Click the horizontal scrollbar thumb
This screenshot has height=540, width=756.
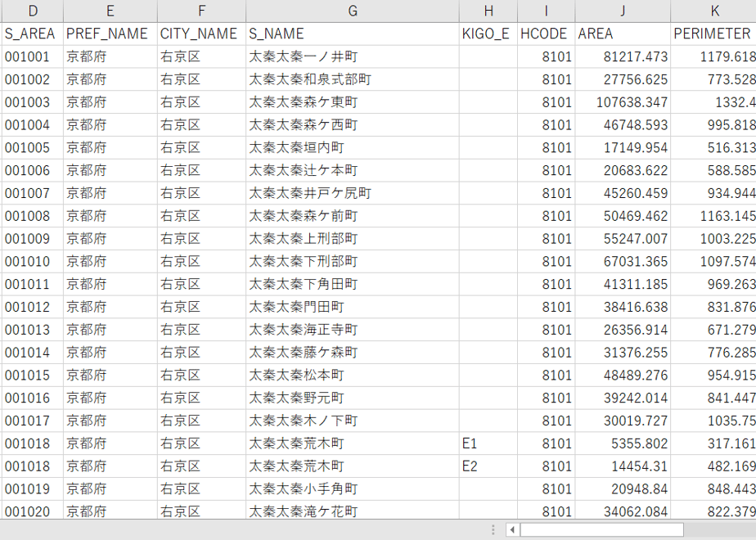point(601,530)
